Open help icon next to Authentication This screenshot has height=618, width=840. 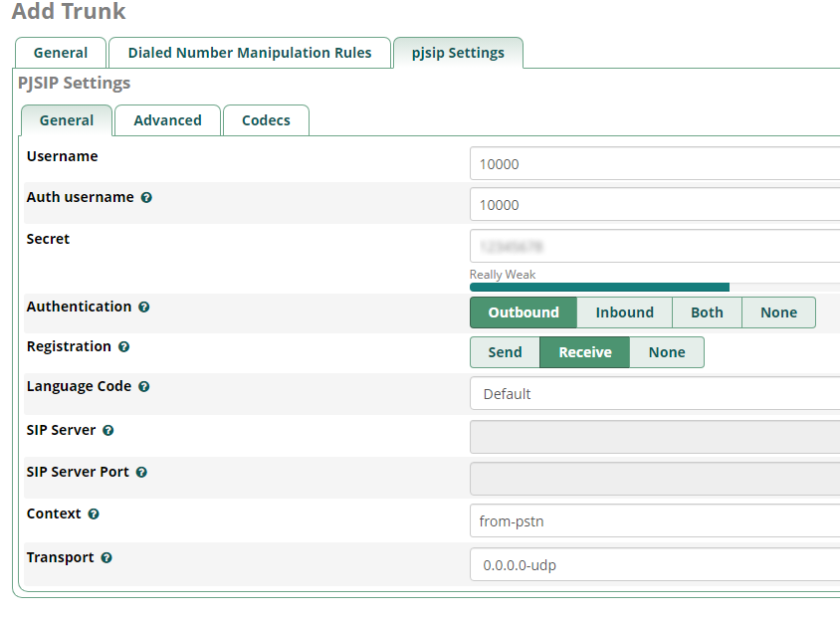143,307
